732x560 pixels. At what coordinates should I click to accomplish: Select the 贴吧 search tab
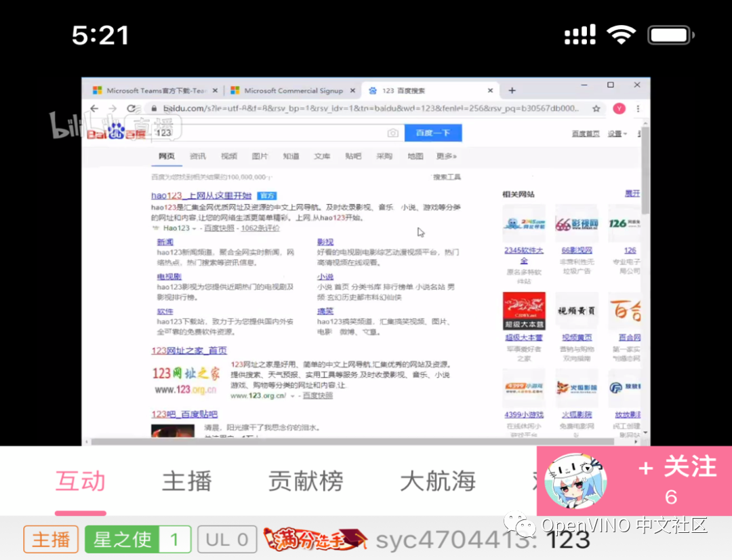(x=353, y=156)
